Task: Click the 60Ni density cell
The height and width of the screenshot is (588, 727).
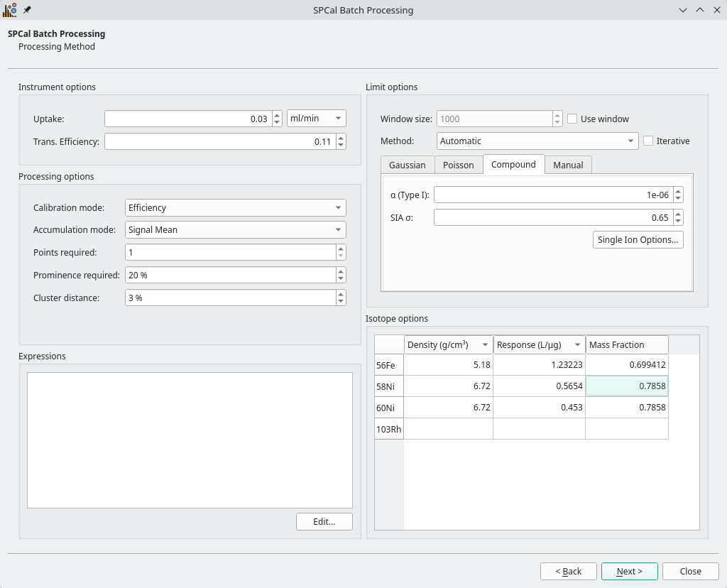Action: click(449, 408)
